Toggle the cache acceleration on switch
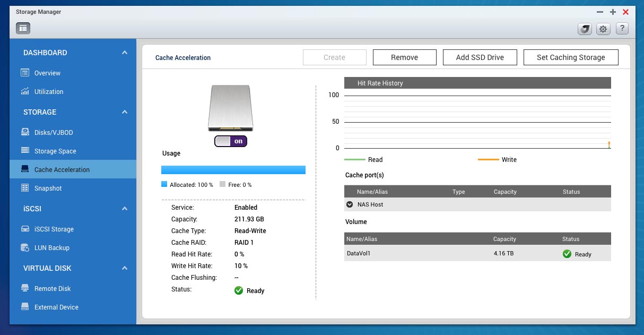This screenshot has width=644, height=335. [x=231, y=141]
